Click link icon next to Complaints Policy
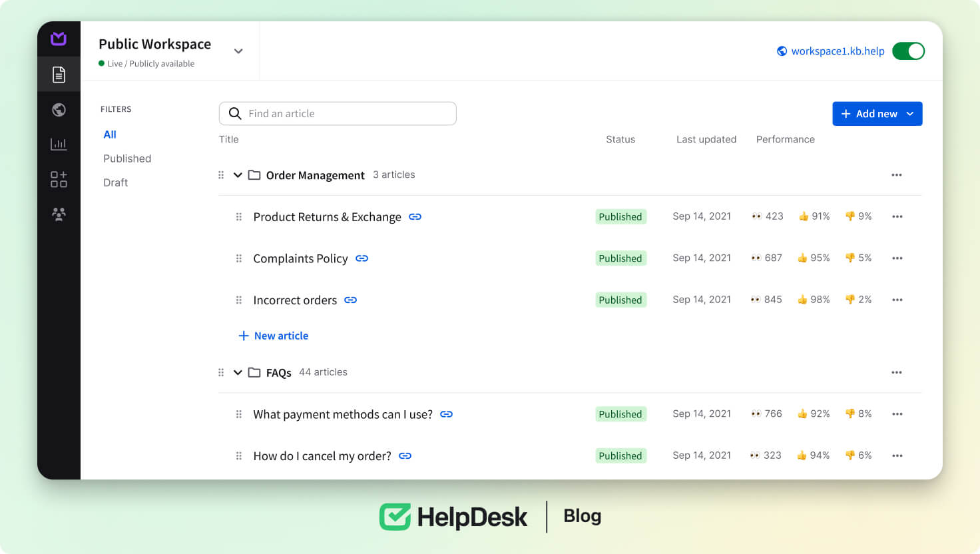Viewport: 980px width, 554px height. click(x=362, y=258)
